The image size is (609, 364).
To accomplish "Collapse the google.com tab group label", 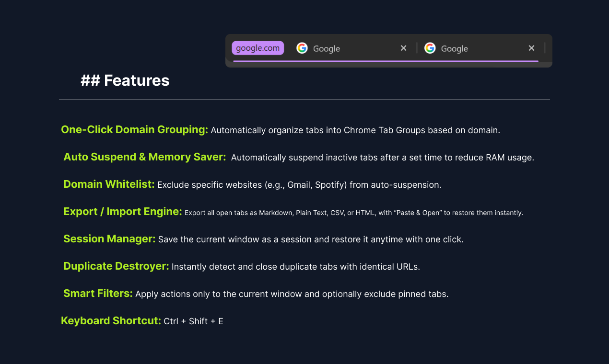I will [258, 48].
